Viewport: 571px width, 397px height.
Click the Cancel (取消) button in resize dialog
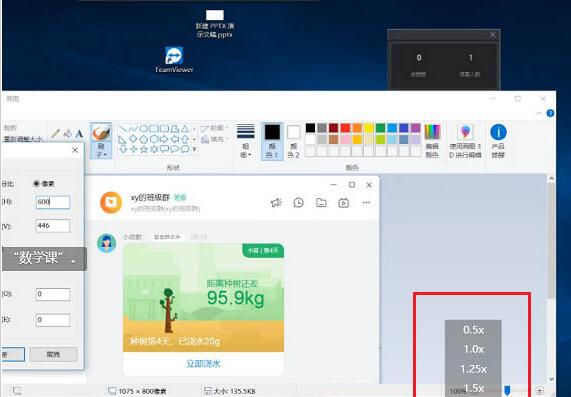(54, 354)
